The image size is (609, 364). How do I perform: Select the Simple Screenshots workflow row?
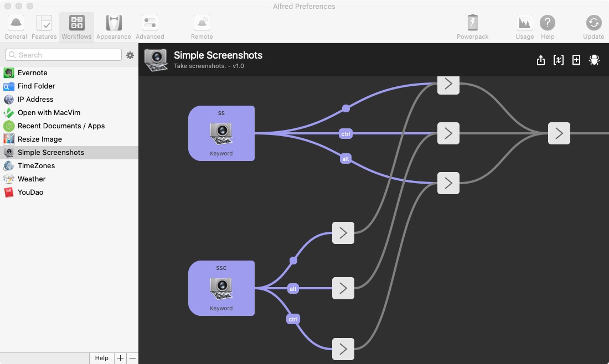click(x=69, y=152)
